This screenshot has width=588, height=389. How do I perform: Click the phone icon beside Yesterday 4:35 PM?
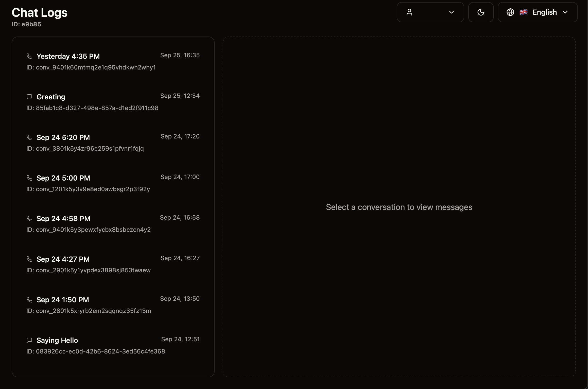[29, 56]
